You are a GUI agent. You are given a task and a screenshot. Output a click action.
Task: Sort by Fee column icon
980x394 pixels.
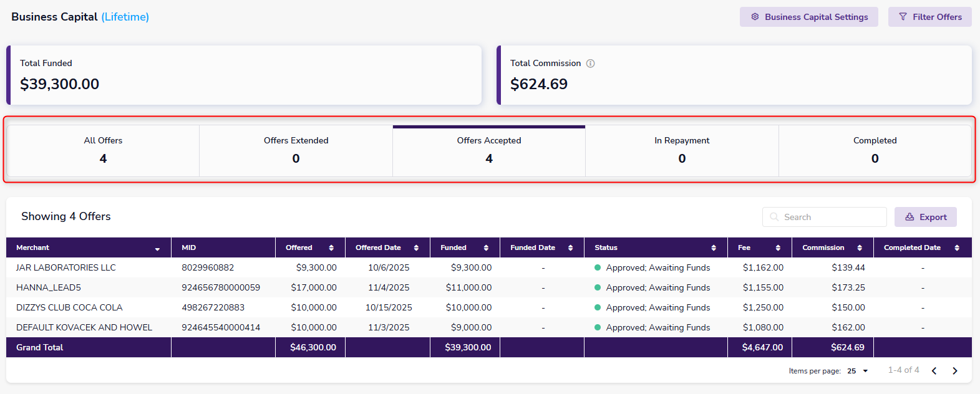778,248
